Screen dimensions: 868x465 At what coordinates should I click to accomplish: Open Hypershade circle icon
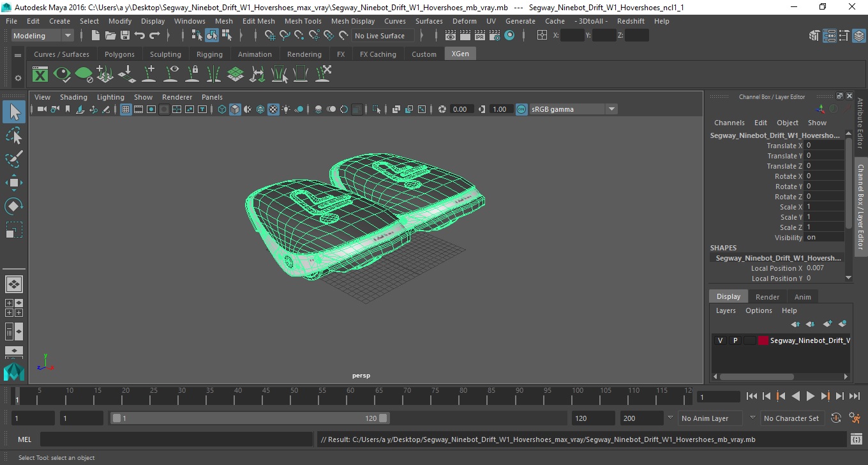509,36
